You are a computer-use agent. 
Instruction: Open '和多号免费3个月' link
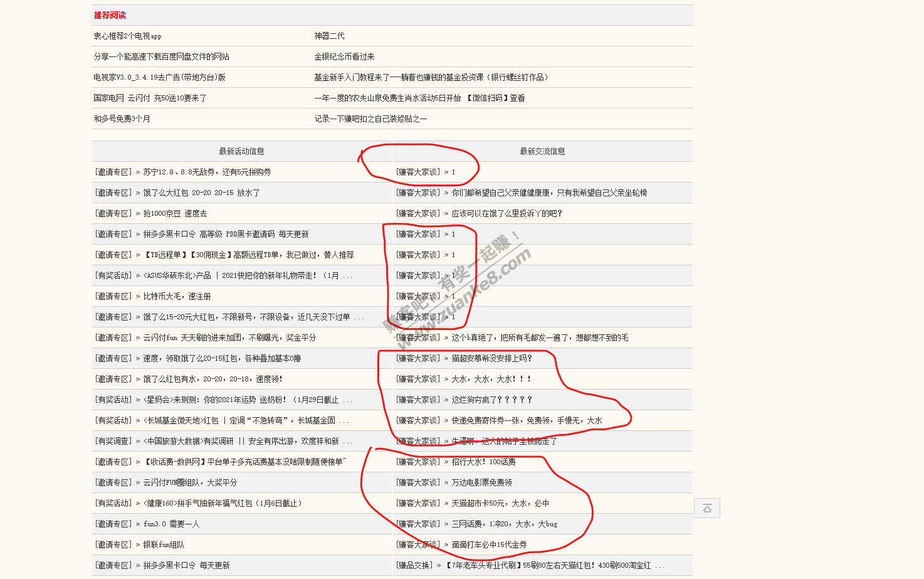[x=122, y=119]
